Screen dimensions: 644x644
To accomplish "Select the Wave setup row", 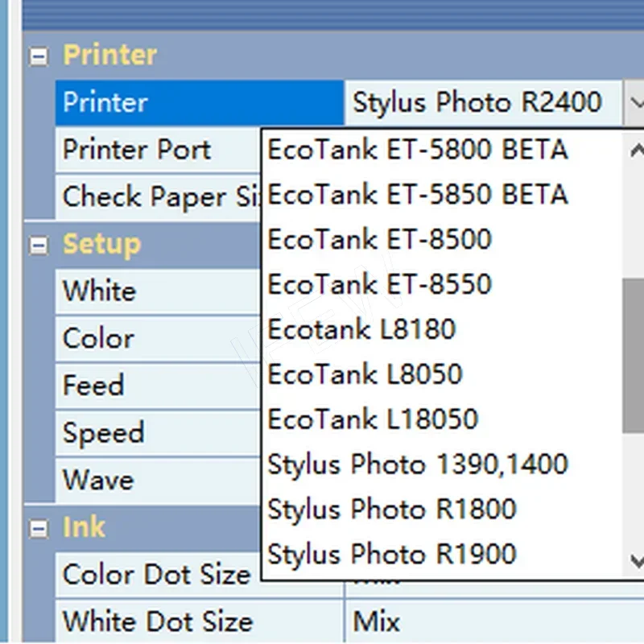I will pyautogui.click(x=158, y=480).
